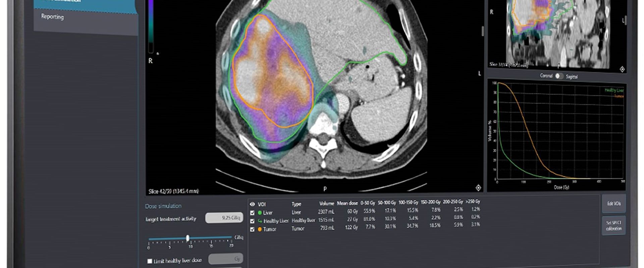Image resolution: width=644 pixels, height=268 pixels.
Task: Uncheck the Tumor VOI checkbox
Action: (x=252, y=229)
